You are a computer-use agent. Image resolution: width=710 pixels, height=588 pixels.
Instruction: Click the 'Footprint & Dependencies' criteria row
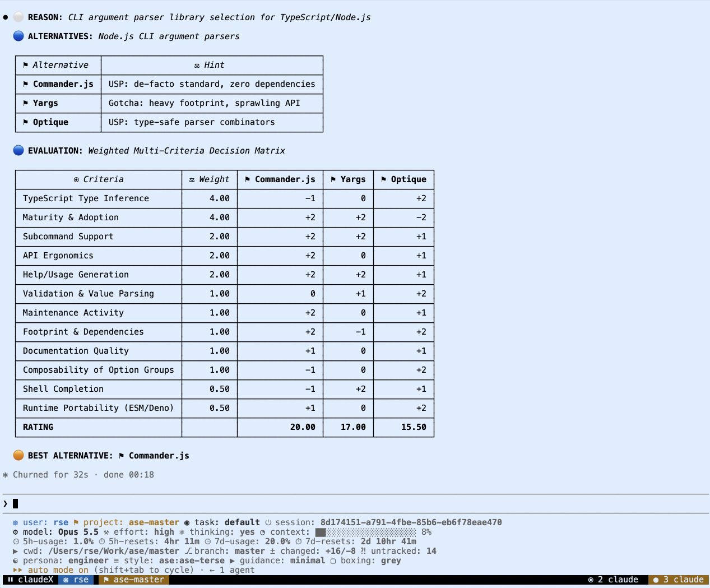point(225,332)
